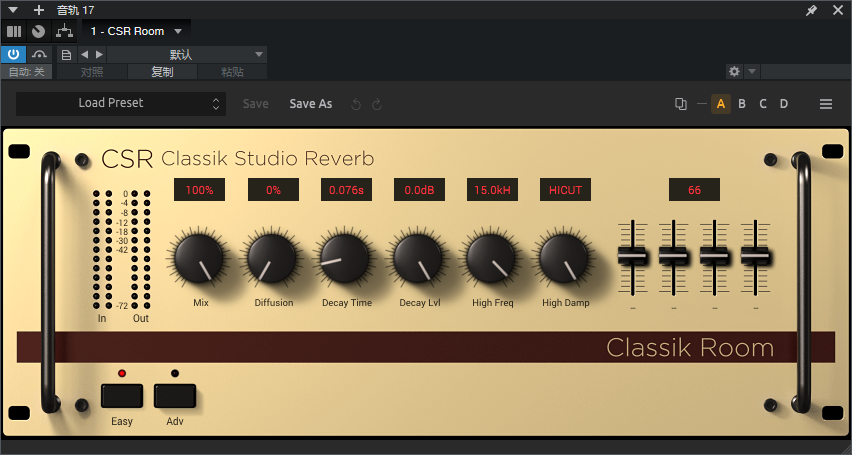Viewport: 852px width, 455px height.
Task: Select snapshot slot B
Action: tap(742, 104)
